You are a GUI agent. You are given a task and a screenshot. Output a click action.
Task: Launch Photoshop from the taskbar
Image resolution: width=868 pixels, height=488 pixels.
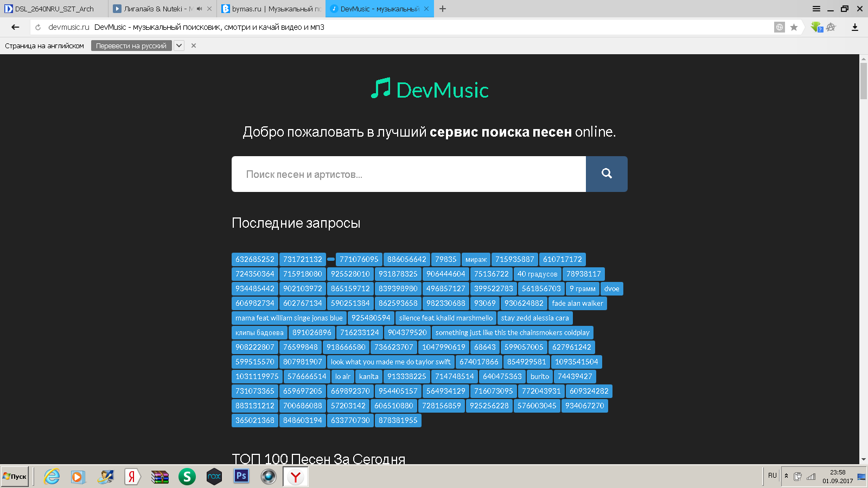[241, 476]
